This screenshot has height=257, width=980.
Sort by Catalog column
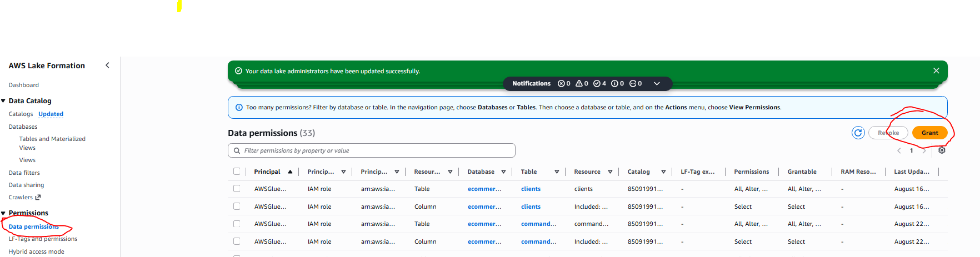(663, 172)
